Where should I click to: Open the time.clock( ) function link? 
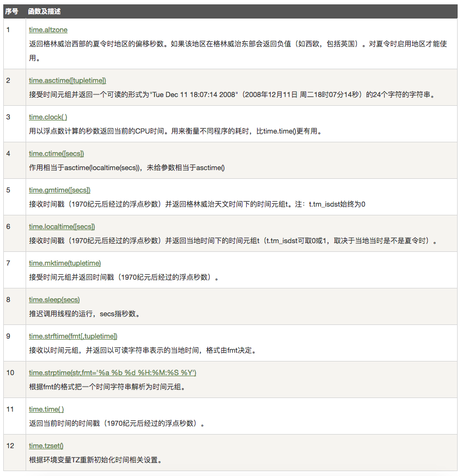[48, 117]
